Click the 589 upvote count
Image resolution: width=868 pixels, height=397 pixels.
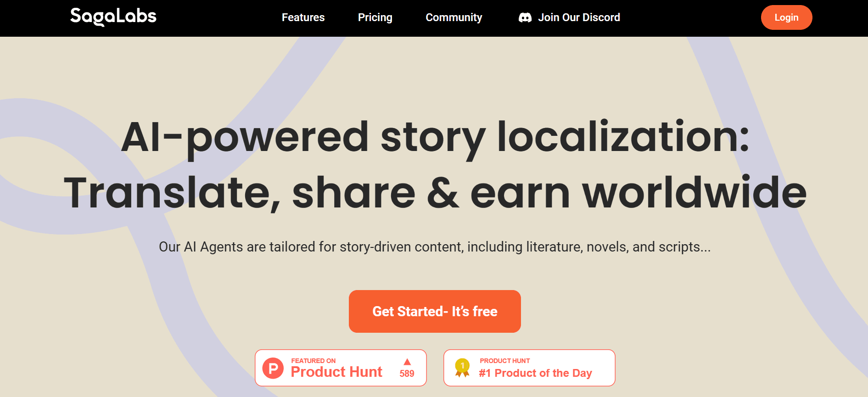407,373
